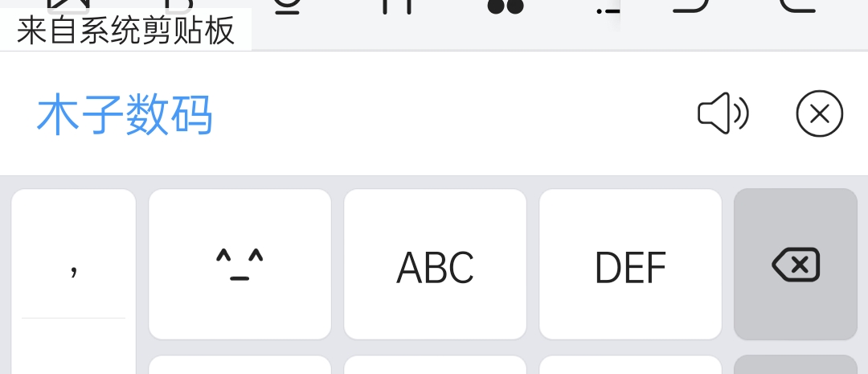Tap the backspace delete key
This screenshot has width=868, height=374.
click(x=796, y=265)
